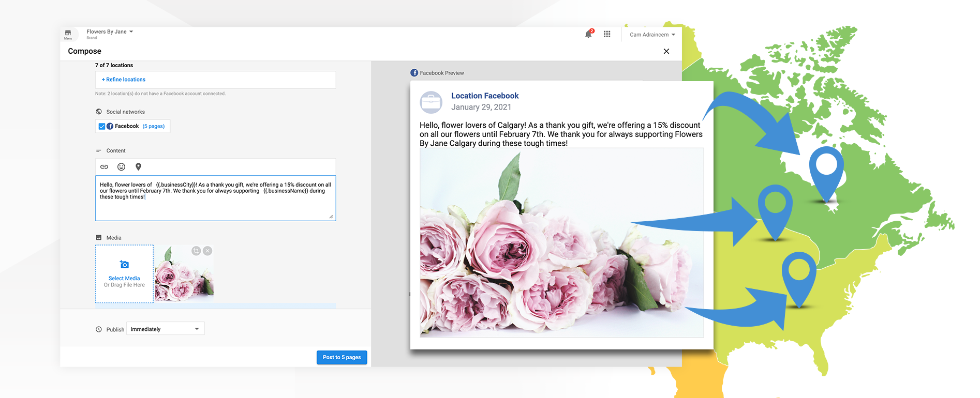Viewport: 980px width, 398px height.
Task: Open Location Facebook page name in preview
Action: click(485, 96)
